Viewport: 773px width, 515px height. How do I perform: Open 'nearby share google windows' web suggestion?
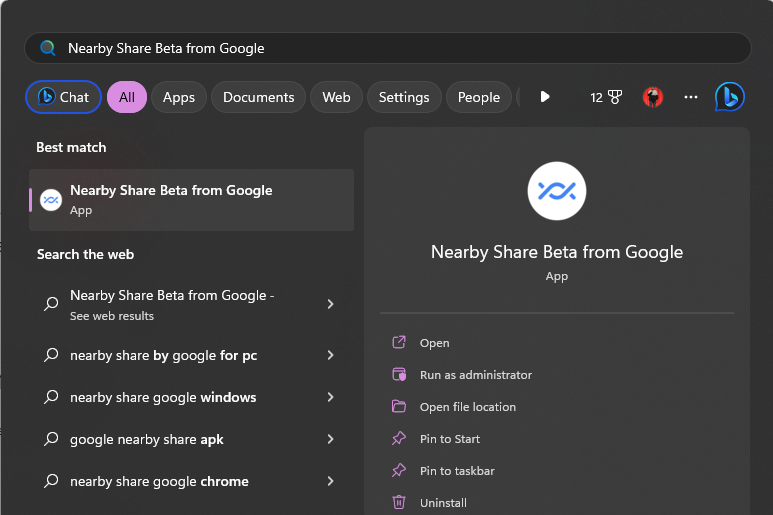click(163, 397)
